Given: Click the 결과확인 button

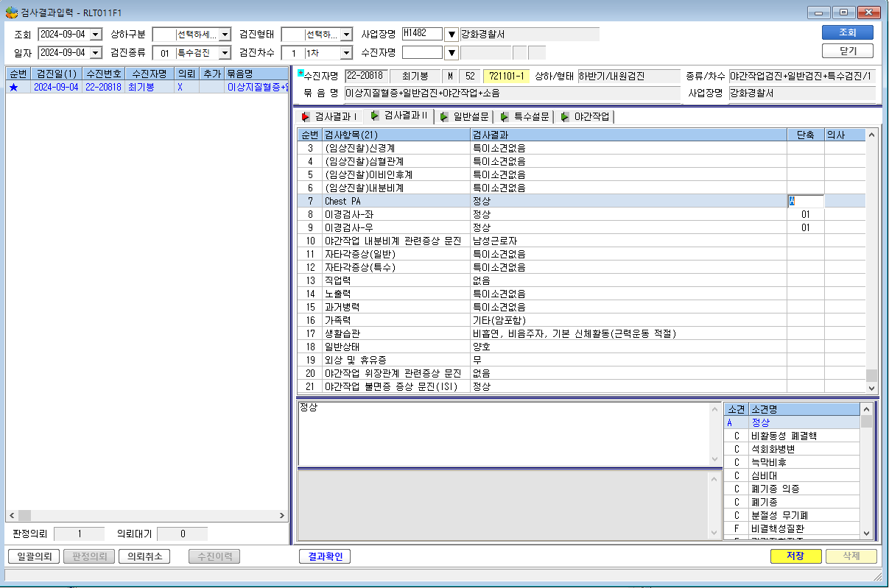Looking at the screenshot, I should coord(325,556).
